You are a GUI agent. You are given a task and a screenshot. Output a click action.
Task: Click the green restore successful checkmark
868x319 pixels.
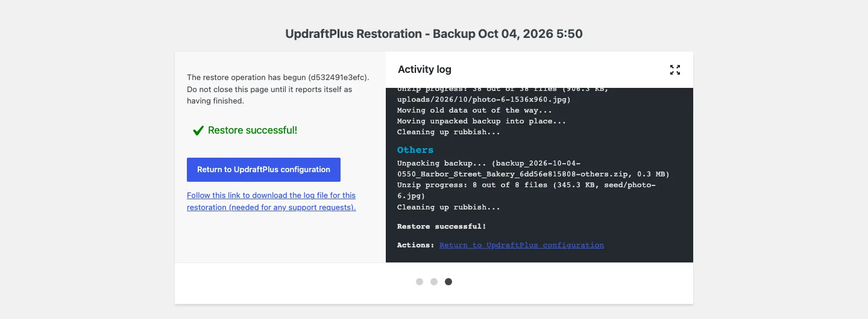click(x=198, y=131)
